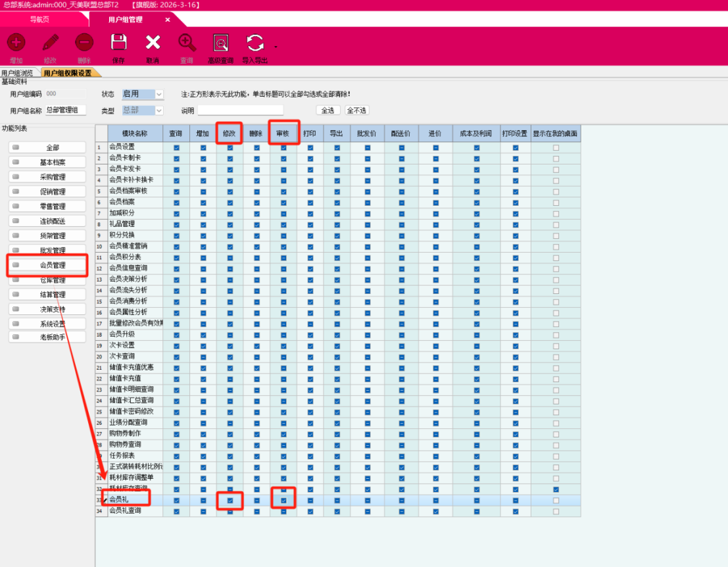The image size is (728, 567).
Task: Click the 全不选 button
Action: point(356,111)
